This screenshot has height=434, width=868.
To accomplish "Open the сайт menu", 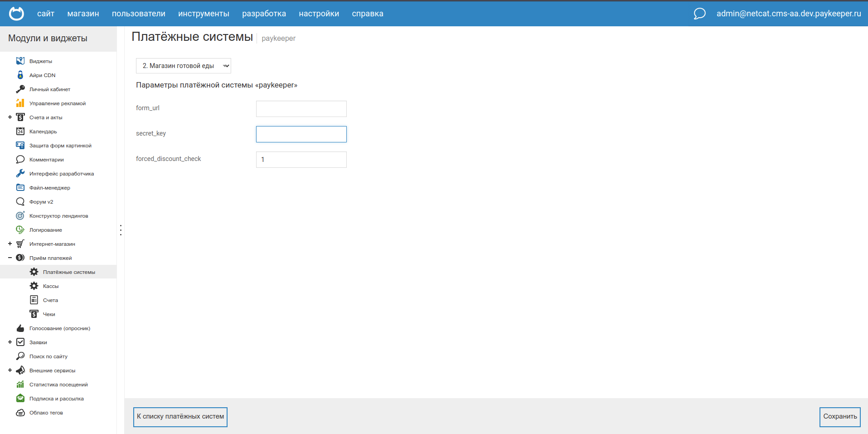I will coord(46,14).
